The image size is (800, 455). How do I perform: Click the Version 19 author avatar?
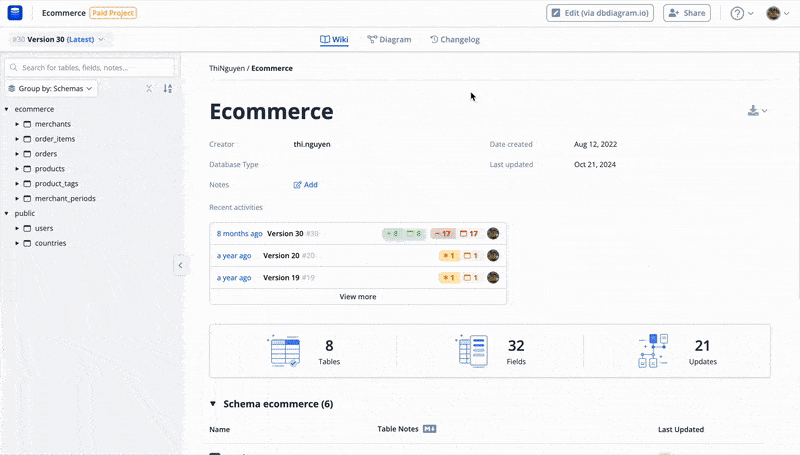pyautogui.click(x=493, y=277)
